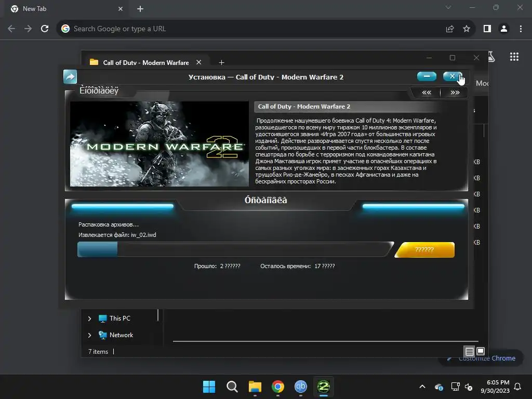Go forward in Chrome
The image size is (532, 399).
[x=28, y=29]
